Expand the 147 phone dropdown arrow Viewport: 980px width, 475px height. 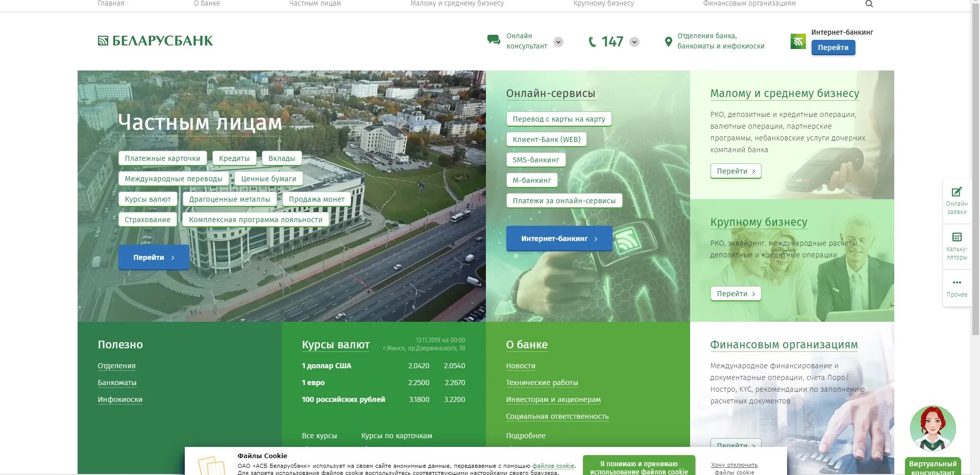tap(634, 42)
